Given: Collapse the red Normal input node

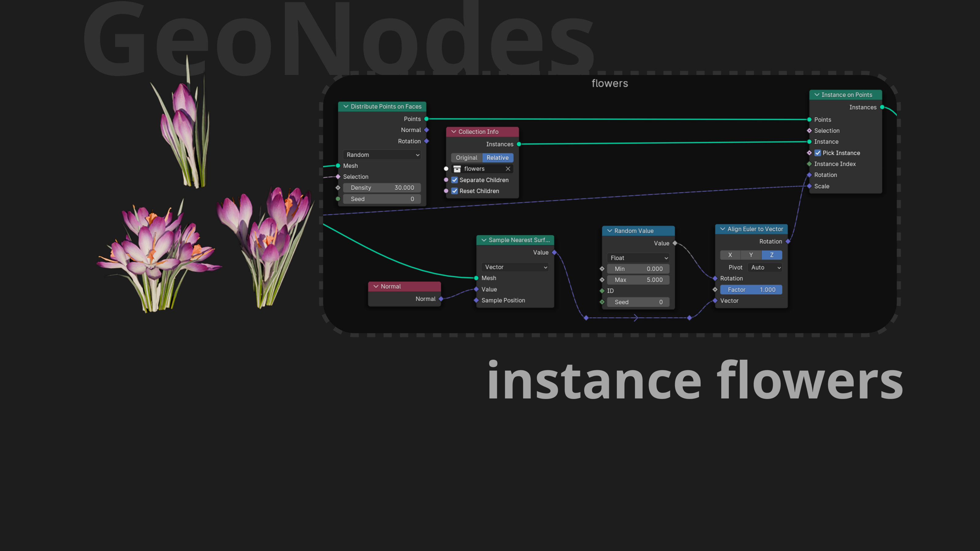Looking at the screenshot, I should (376, 286).
